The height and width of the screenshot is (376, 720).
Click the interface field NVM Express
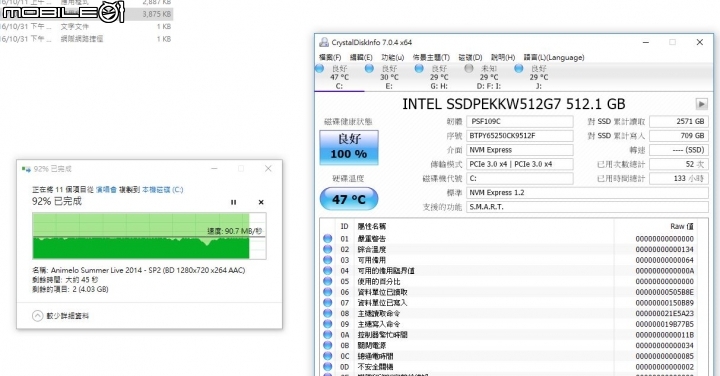point(520,150)
